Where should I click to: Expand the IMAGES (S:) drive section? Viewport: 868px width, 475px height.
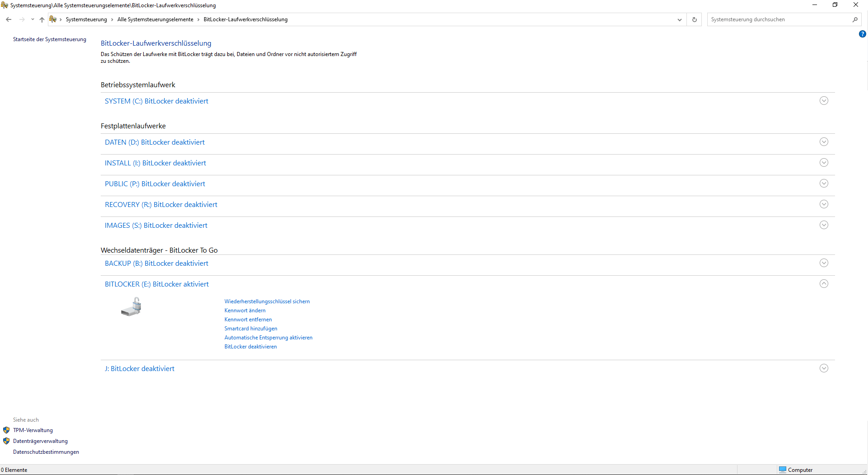click(824, 225)
